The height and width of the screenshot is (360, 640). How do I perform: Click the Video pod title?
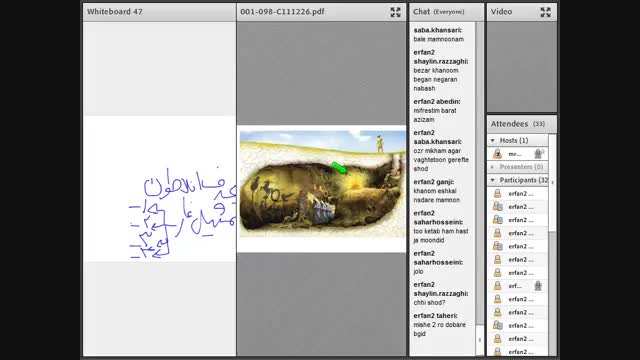pyautogui.click(x=501, y=12)
